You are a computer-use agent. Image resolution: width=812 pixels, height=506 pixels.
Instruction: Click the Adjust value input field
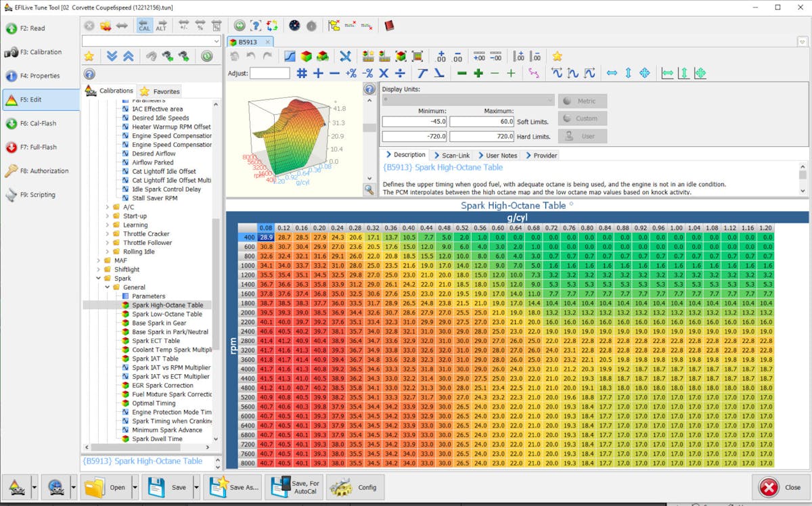[x=269, y=73]
